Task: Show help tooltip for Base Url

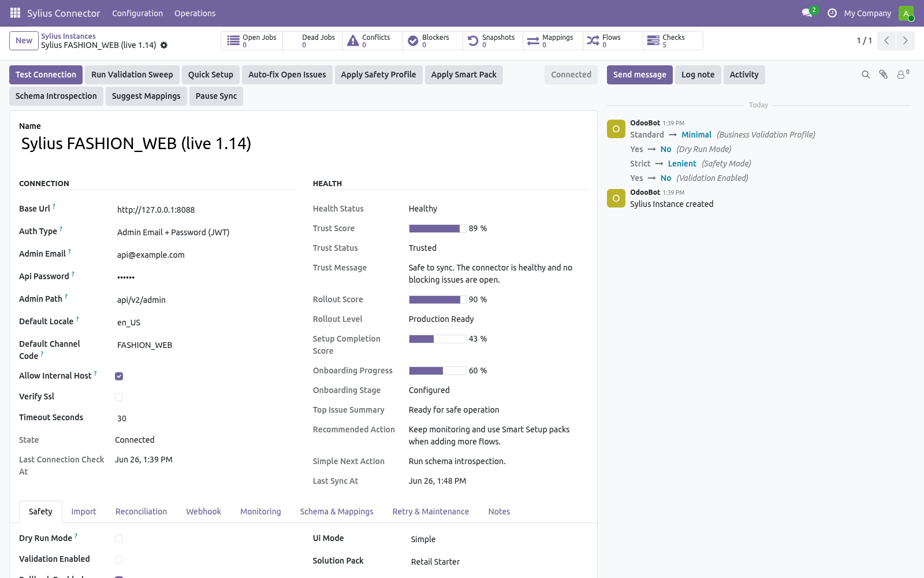Action: (x=54, y=206)
